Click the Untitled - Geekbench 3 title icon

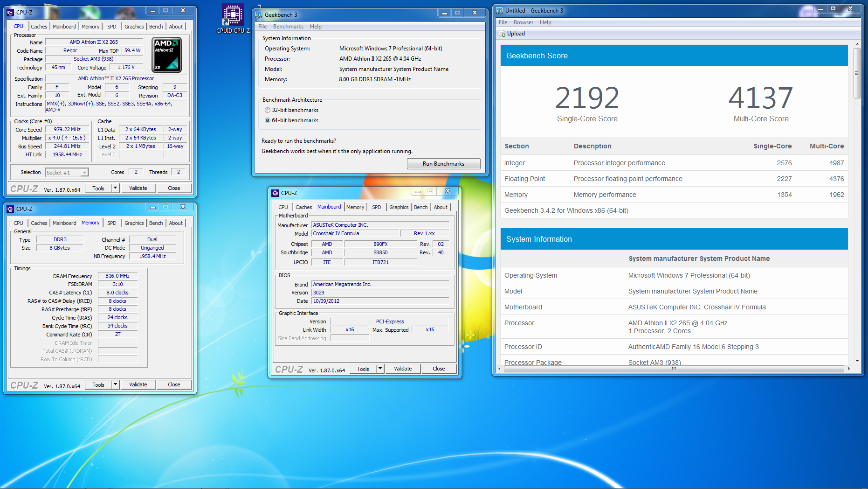tap(499, 10)
